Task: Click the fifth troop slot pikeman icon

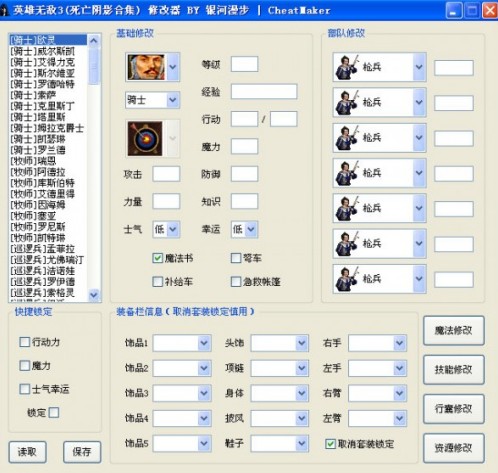Action: [x=347, y=208]
